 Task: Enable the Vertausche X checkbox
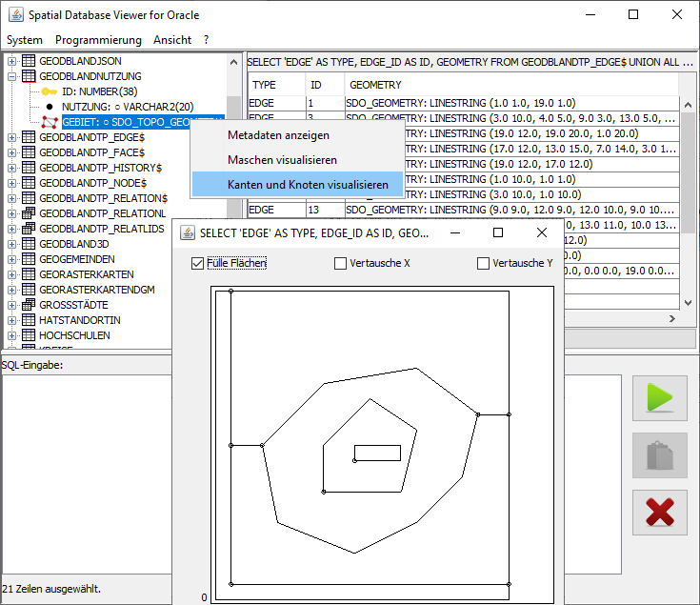(x=340, y=263)
